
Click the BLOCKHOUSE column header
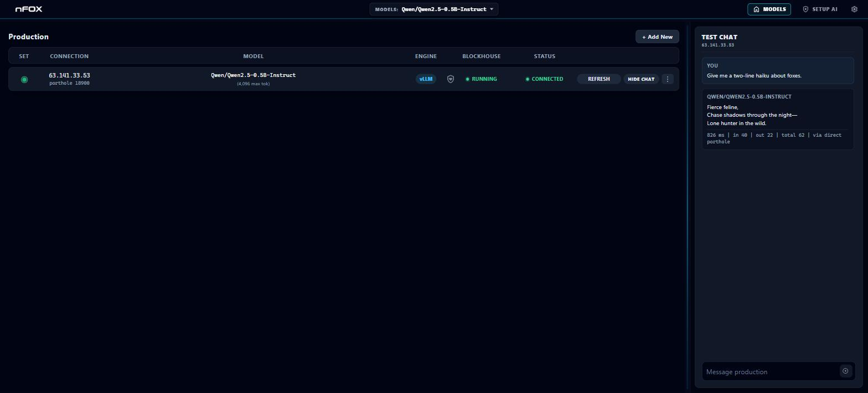coord(482,56)
